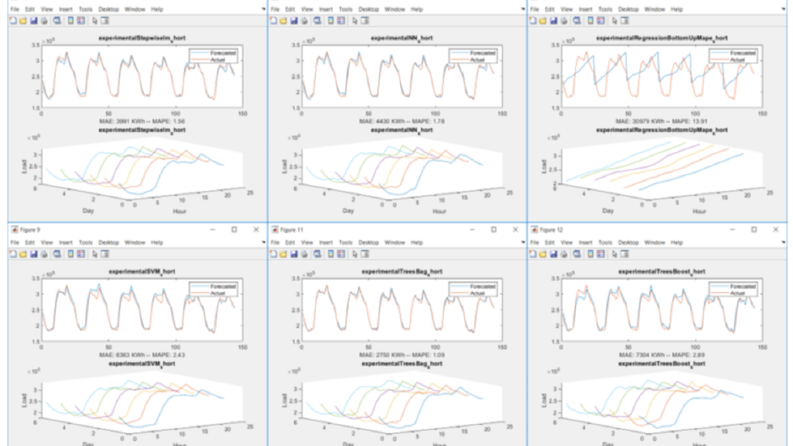This screenshot has width=793, height=446.
Task: Print Figure 9 from its toolbar
Action: 44,254
